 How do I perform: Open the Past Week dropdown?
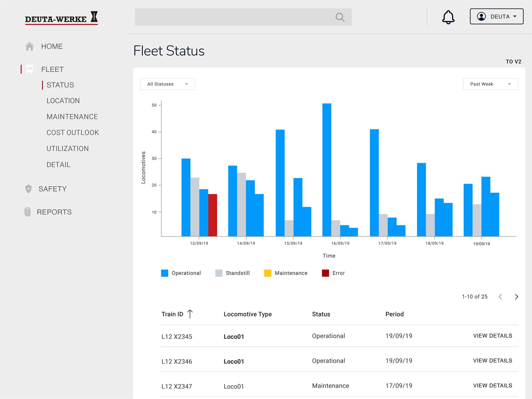[x=491, y=84]
